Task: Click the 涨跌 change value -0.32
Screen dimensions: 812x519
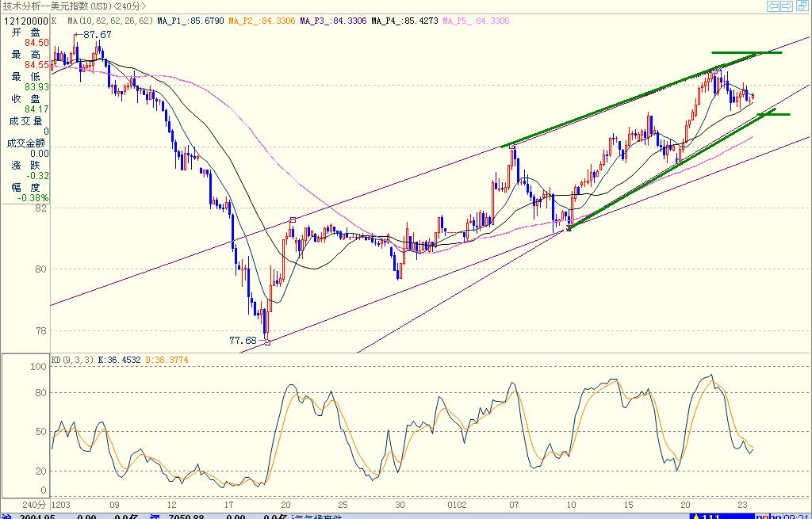Action: click(x=37, y=176)
